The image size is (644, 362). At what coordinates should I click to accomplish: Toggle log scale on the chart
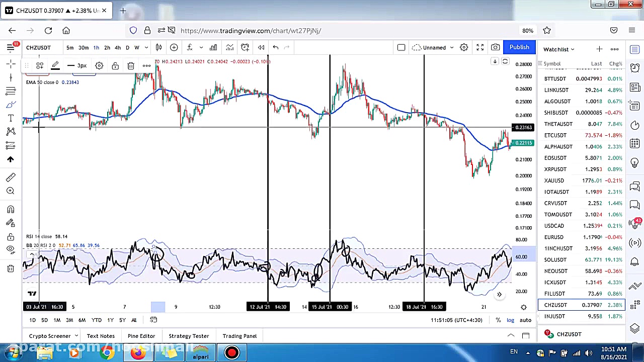tap(510, 320)
